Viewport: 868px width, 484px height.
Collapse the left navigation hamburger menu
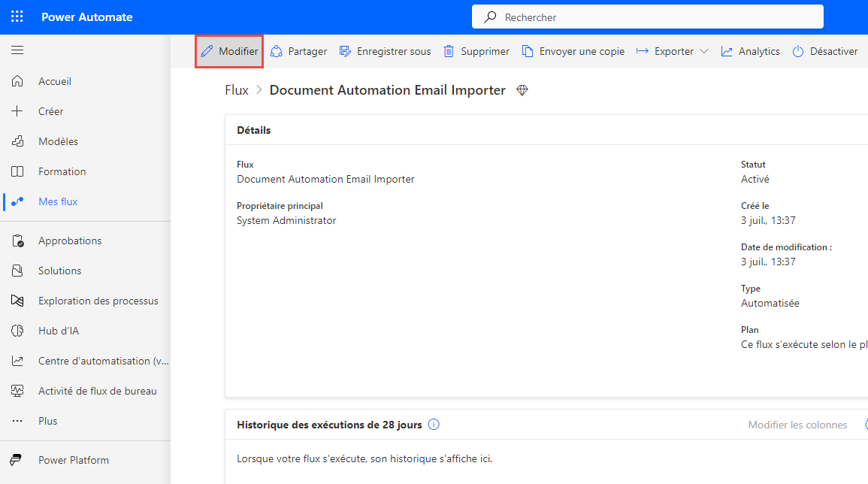coord(17,50)
